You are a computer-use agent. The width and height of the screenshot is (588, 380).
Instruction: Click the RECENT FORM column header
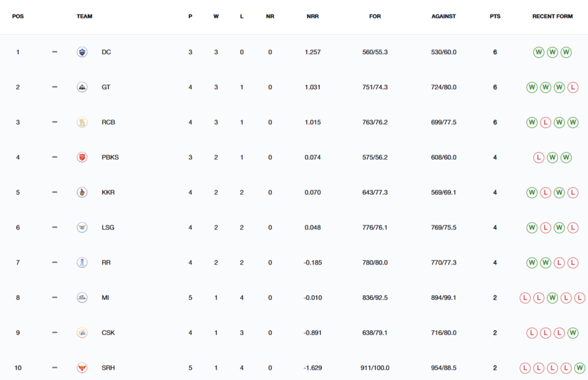552,17
